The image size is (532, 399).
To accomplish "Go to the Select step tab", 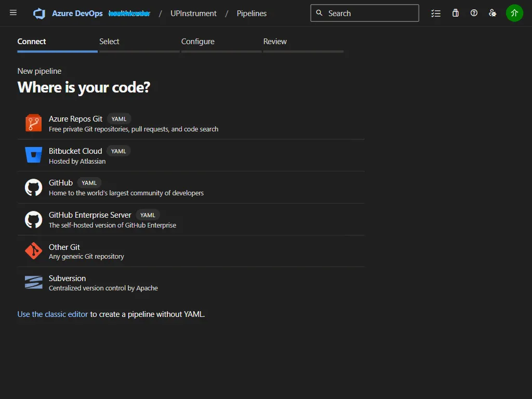I will pyautogui.click(x=139, y=44).
